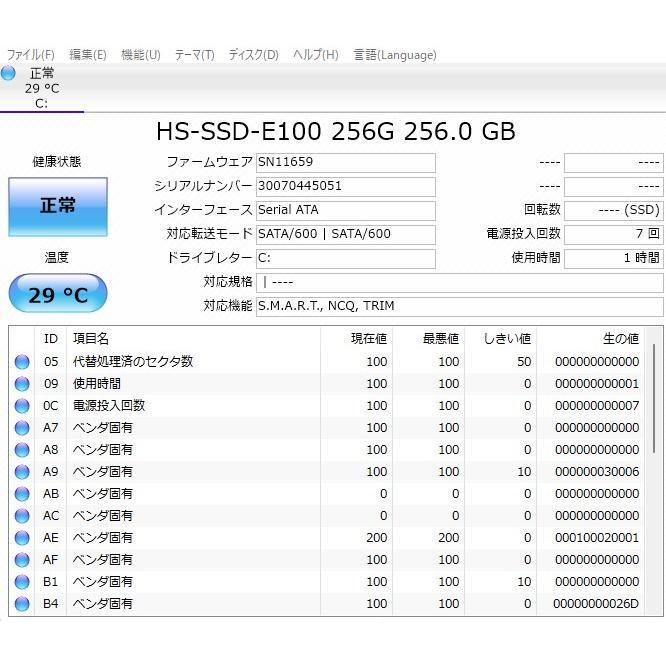666x666 pixels.
Task: Click the しきい値 column header
Action: pyautogui.click(x=501, y=339)
